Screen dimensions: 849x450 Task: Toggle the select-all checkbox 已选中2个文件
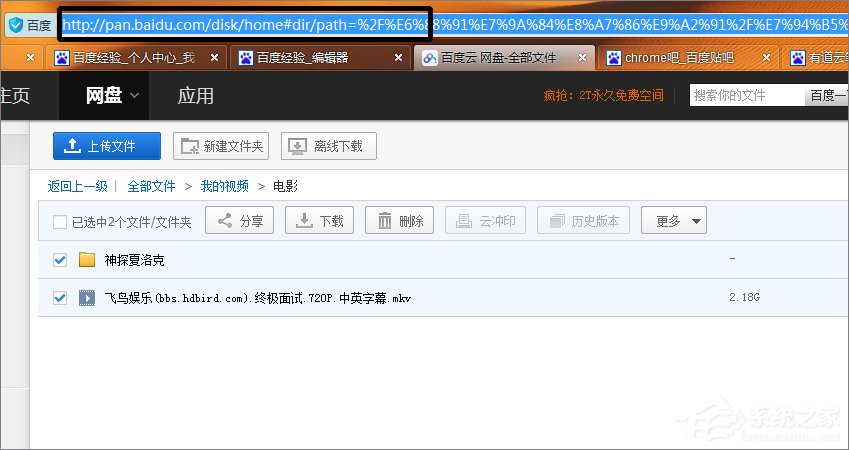click(60, 222)
